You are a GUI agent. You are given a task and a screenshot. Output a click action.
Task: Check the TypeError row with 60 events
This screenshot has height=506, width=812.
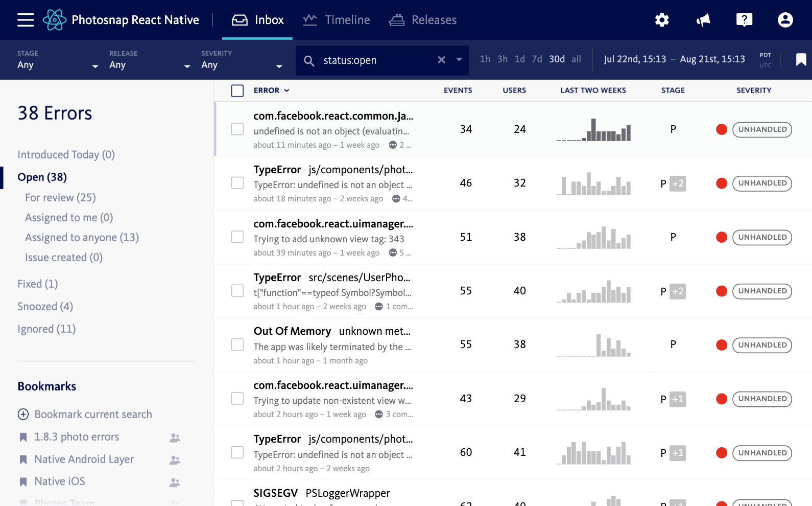(237, 452)
